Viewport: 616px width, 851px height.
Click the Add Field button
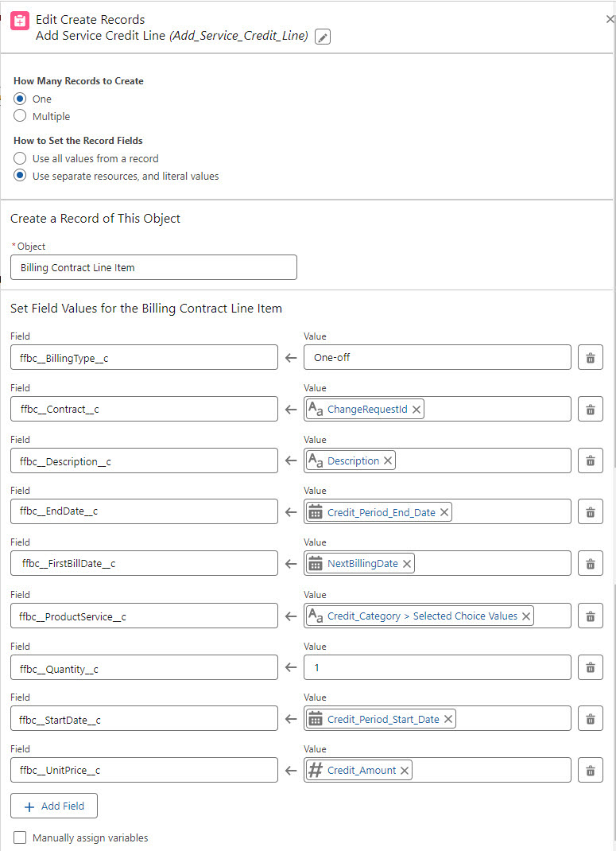pyautogui.click(x=53, y=806)
